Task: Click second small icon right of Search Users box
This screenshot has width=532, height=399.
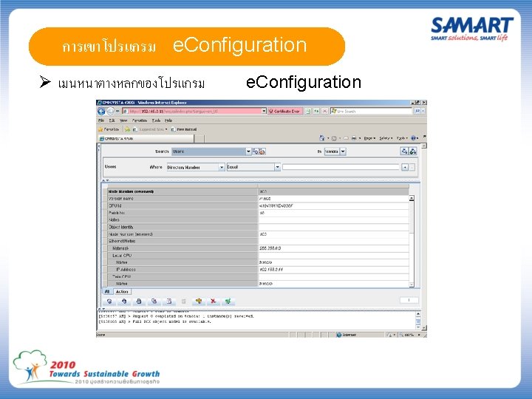Action: [262, 151]
